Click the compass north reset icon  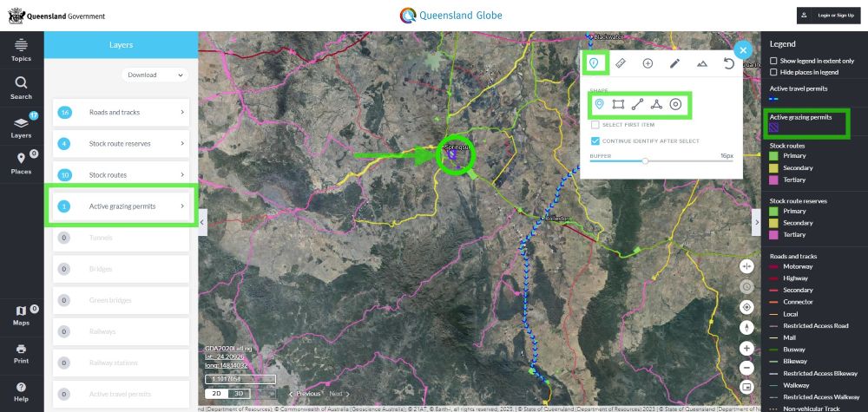tap(746, 327)
